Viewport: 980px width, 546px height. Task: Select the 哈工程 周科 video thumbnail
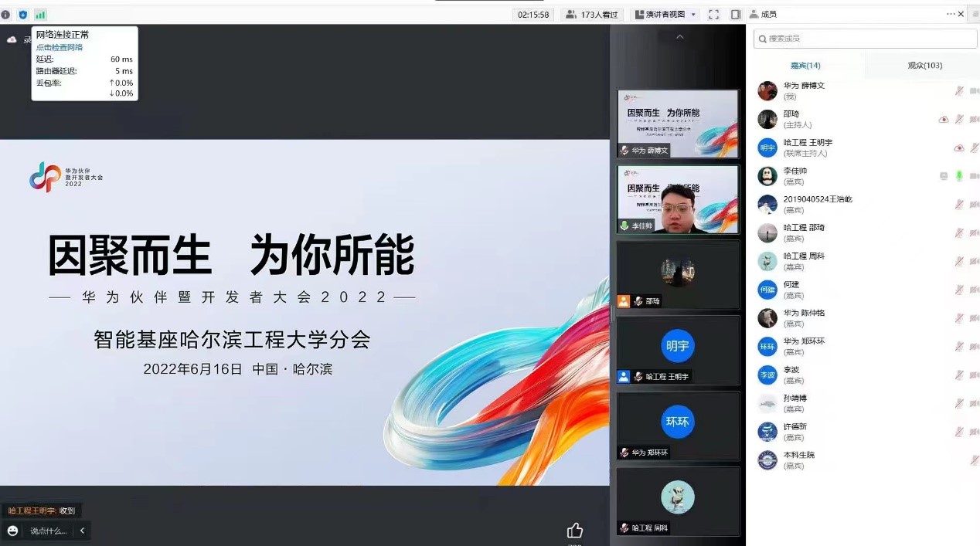pyautogui.click(x=678, y=501)
